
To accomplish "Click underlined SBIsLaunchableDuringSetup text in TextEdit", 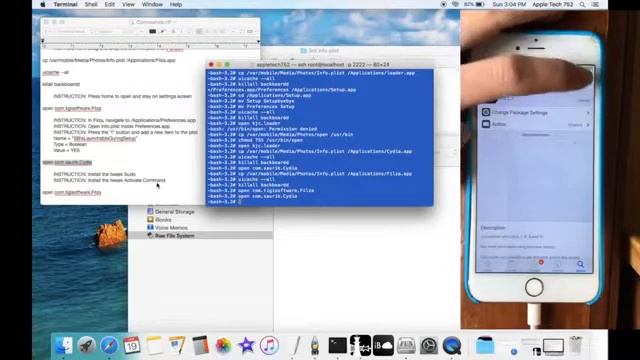I will point(105,138).
